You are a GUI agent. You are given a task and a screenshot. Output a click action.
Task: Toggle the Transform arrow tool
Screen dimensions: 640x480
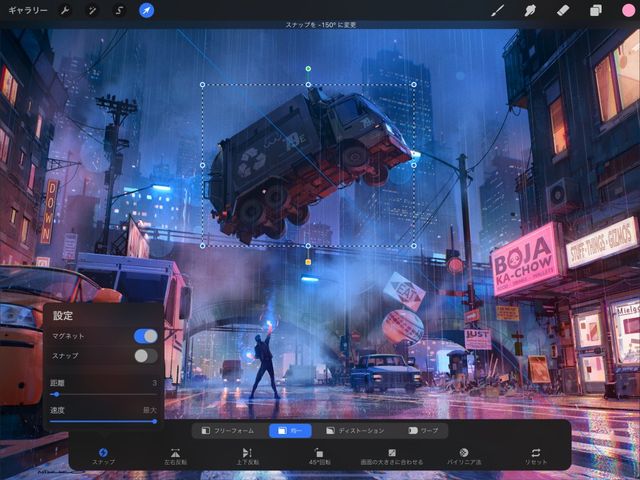[x=147, y=11]
